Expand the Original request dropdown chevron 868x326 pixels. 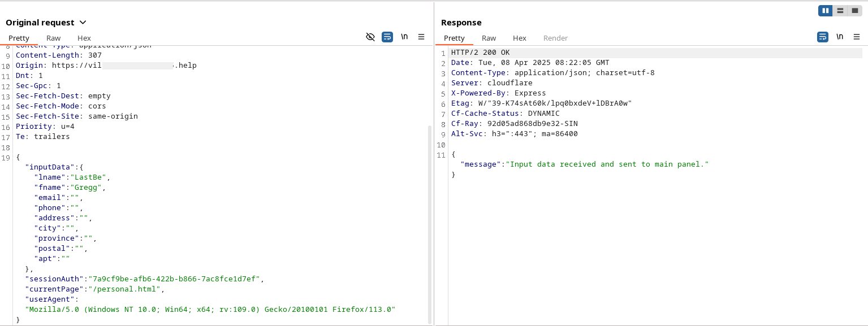click(x=83, y=23)
